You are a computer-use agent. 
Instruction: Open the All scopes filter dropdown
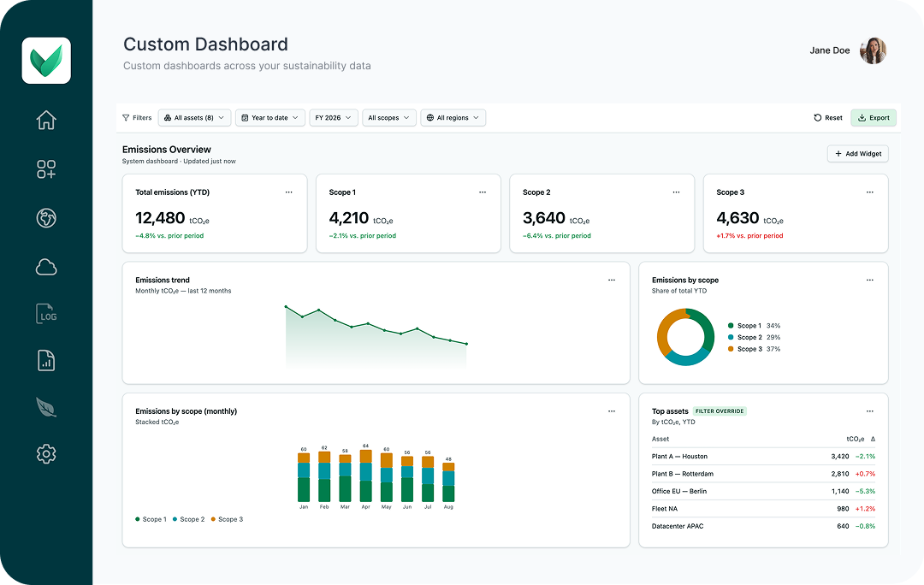pos(389,118)
